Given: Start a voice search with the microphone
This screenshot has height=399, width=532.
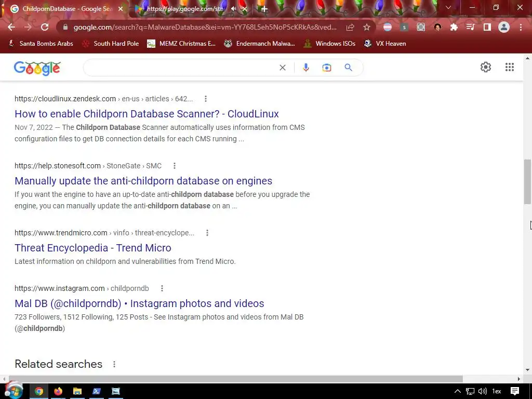Looking at the screenshot, I should [305, 68].
